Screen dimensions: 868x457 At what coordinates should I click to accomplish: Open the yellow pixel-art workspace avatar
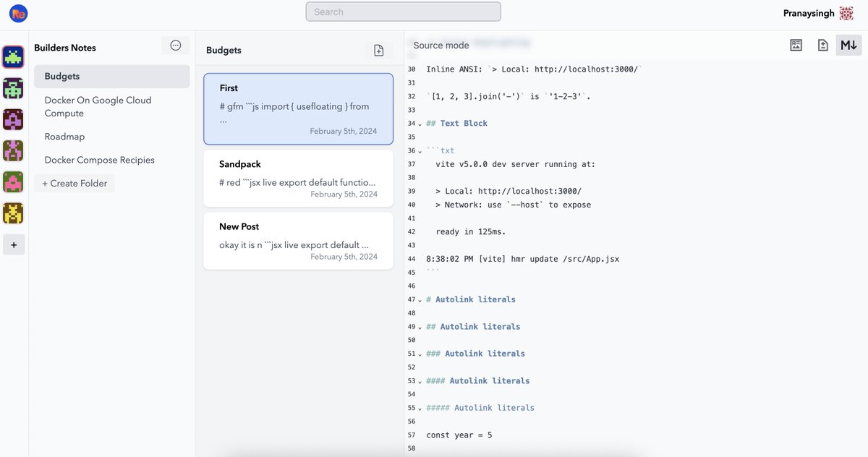(14, 213)
